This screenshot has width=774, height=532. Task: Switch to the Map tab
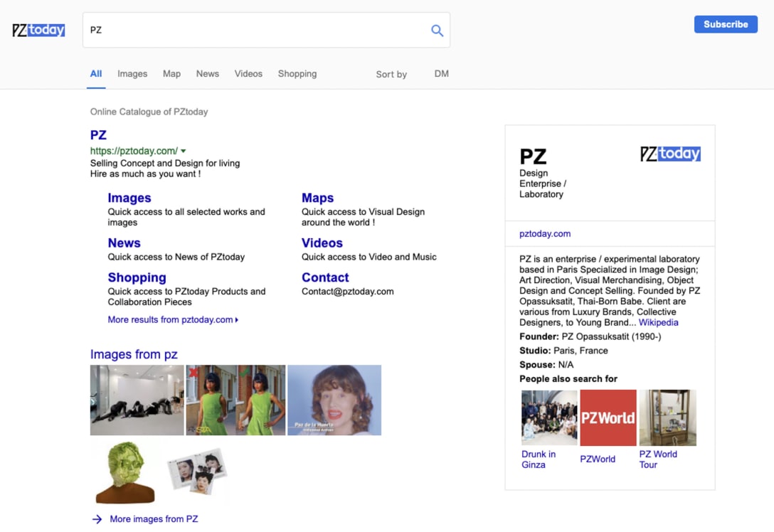click(171, 73)
